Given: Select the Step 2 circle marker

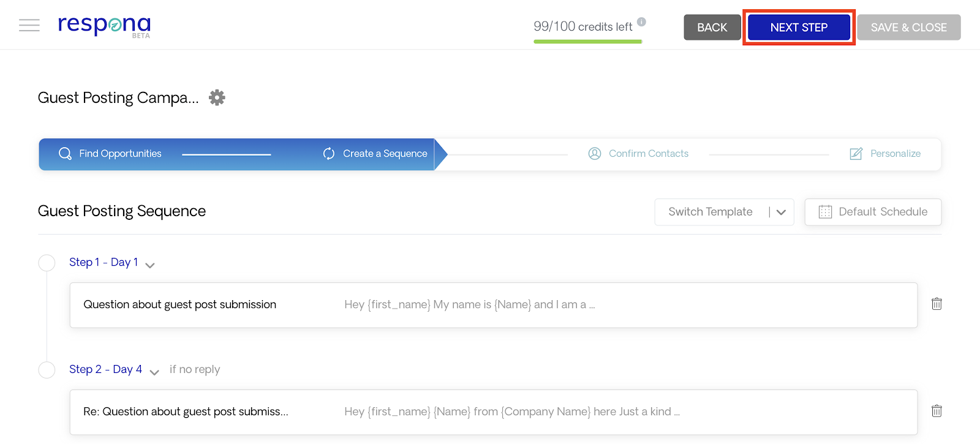Looking at the screenshot, I should tap(47, 370).
